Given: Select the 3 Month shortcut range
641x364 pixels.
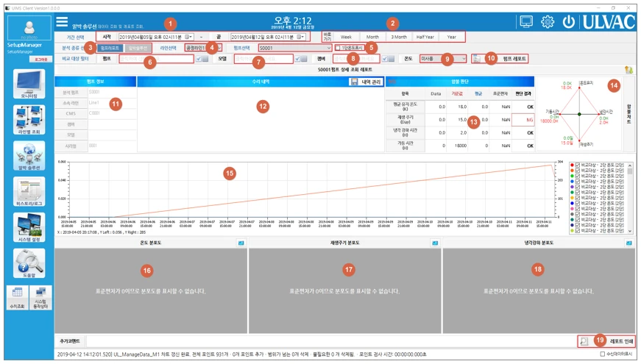Looking at the screenshot, I should (x=399, y=37).
